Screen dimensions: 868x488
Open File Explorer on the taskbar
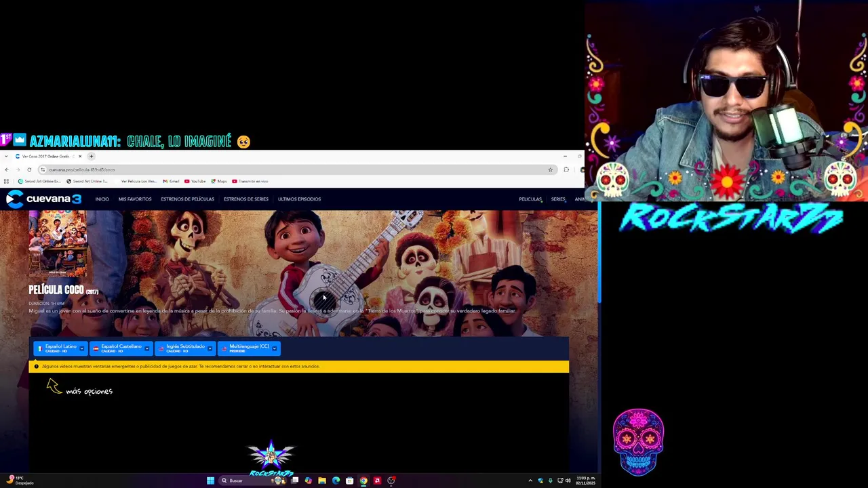322,481
